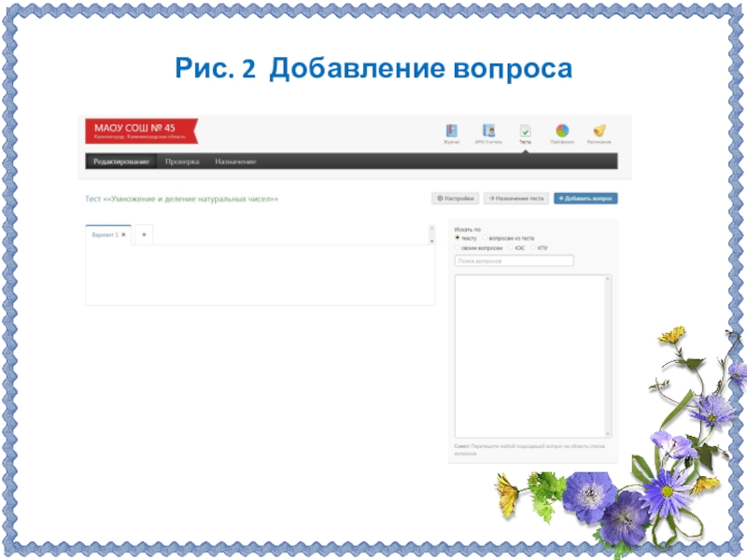Click the Настройки button
The image size is (747, 560).
pyautogui.click(x=456, y=198)
